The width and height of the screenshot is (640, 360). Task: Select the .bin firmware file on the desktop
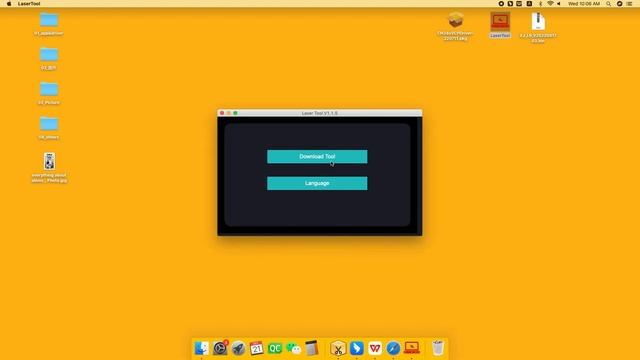pyautogui.click(x=538, y=27)
